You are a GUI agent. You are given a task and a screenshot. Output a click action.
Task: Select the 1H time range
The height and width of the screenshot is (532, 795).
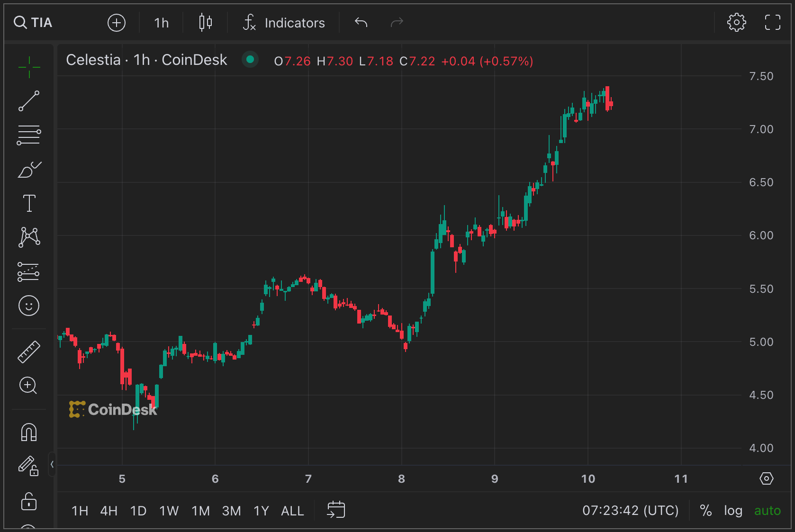click(x=80, y=511)
